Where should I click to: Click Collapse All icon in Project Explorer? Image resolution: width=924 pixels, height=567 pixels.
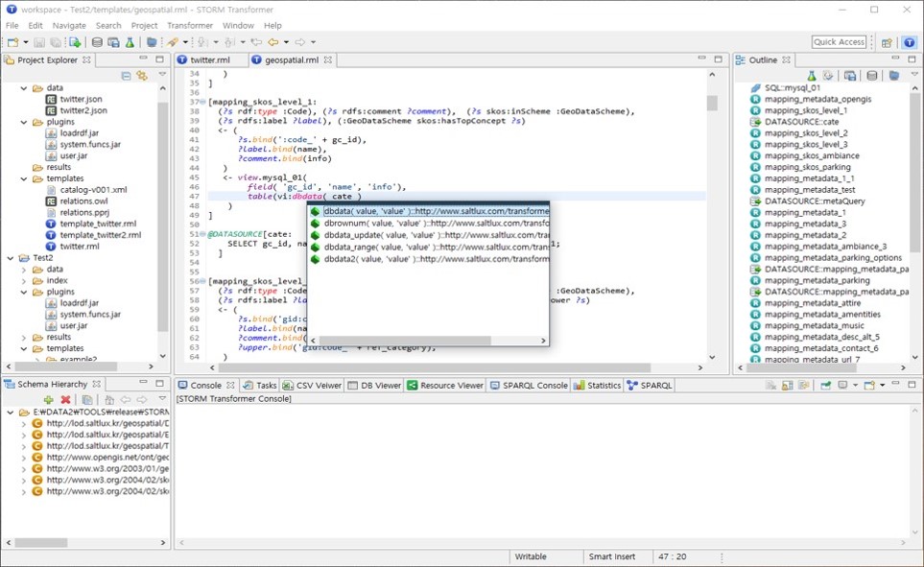126,76
